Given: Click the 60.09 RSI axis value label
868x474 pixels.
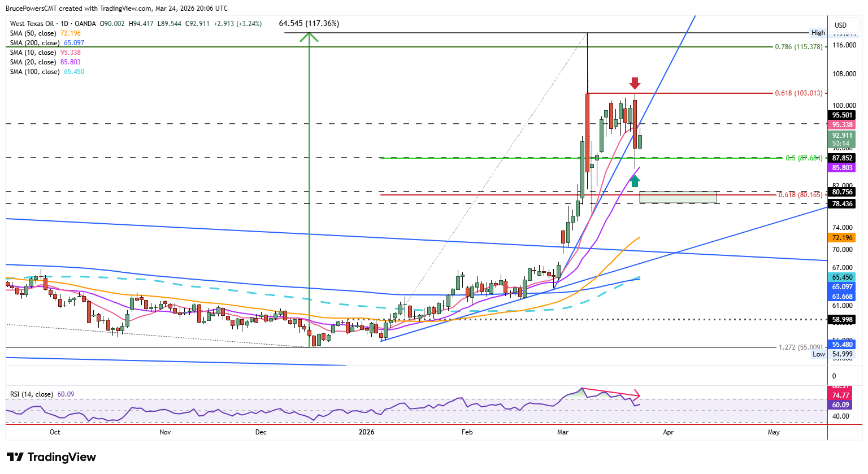Looking at the screenshot, I should click(841, 405).
